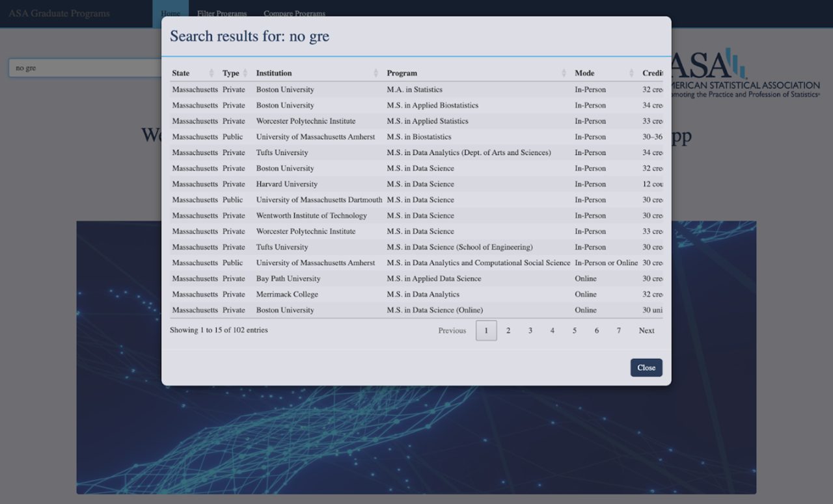This screenshot has width=833, height=504.
Task: Select the M.S. in Applied Statistics cell
Action: coord(428,121)
